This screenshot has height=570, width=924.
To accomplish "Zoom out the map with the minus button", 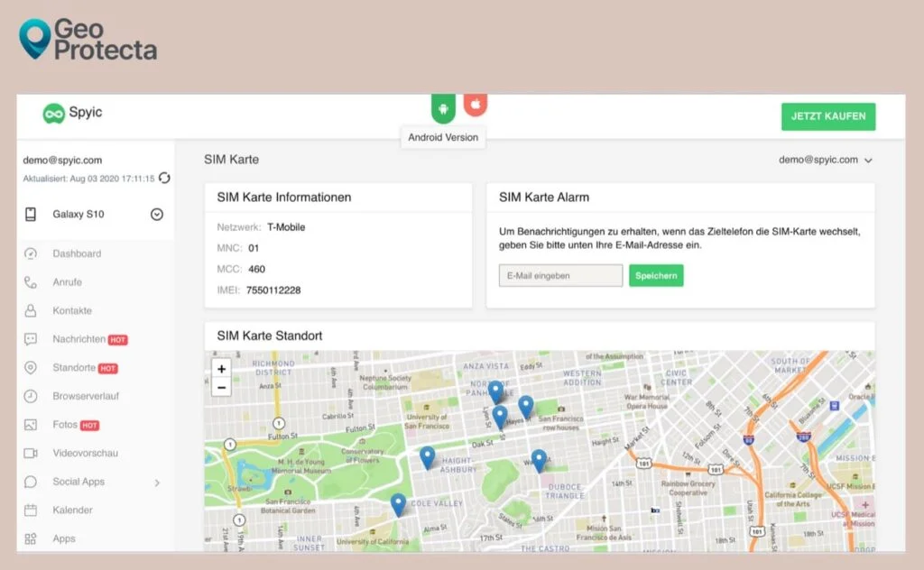I will pyautogui.click(x=222, y=388).
